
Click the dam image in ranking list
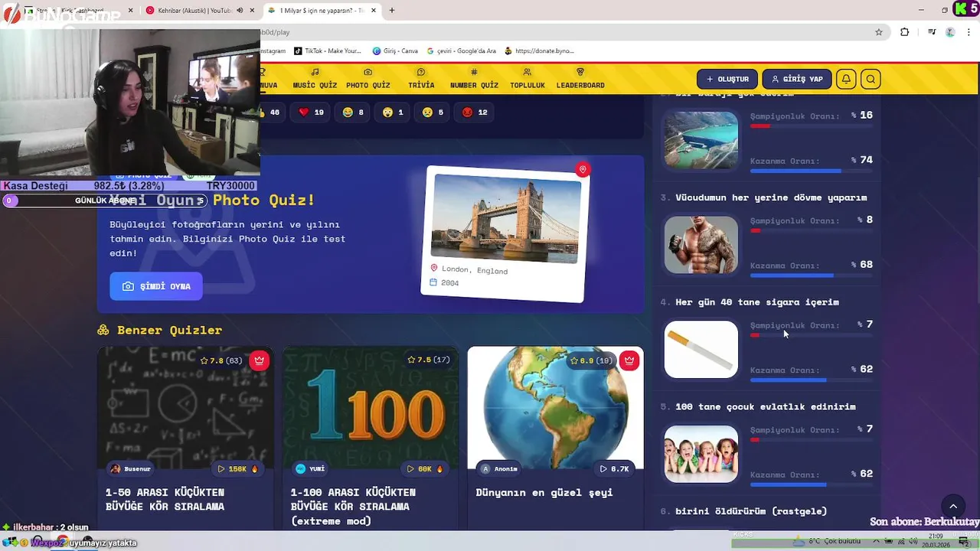coord(701,140)
